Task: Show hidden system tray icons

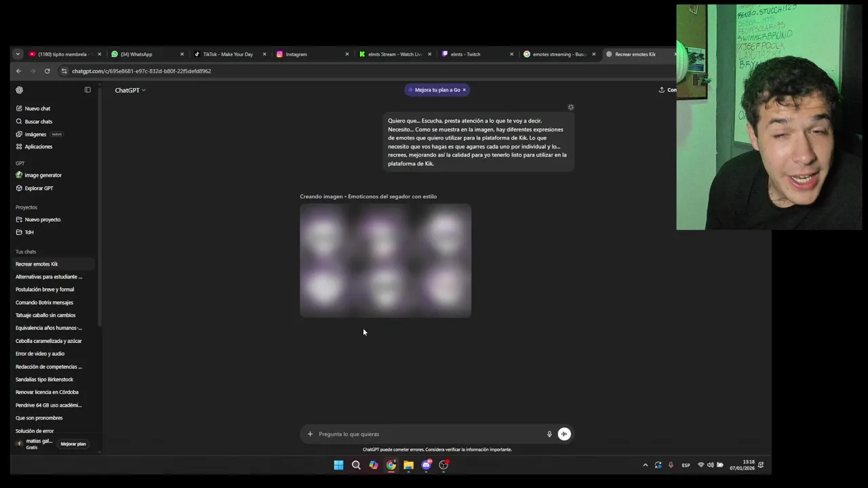Action: point(645,465)
